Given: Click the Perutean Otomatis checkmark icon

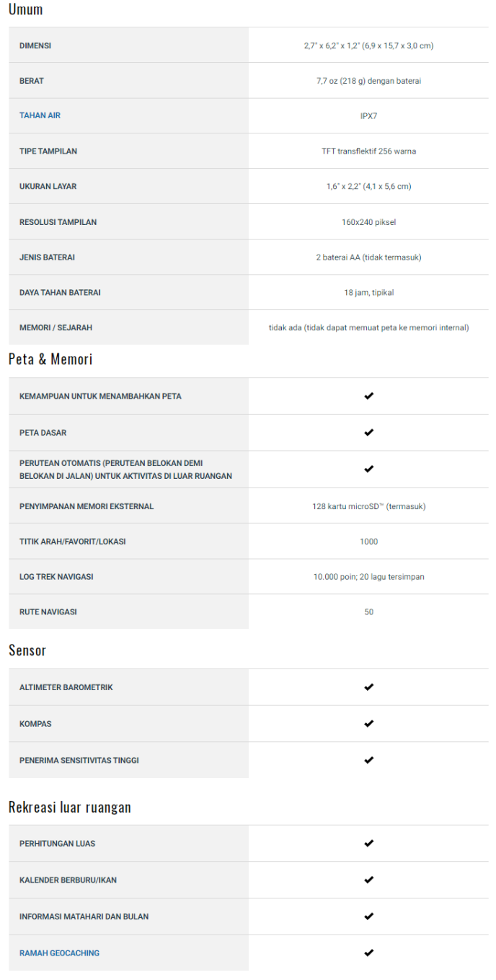Looking at the screenshot, I should click(369, 469).
